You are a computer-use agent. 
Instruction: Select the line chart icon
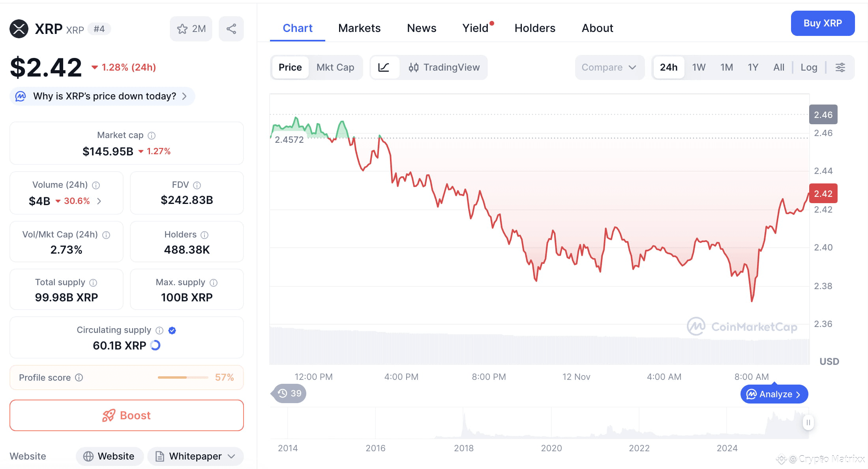pyautogui.click(x=385, y=67)
